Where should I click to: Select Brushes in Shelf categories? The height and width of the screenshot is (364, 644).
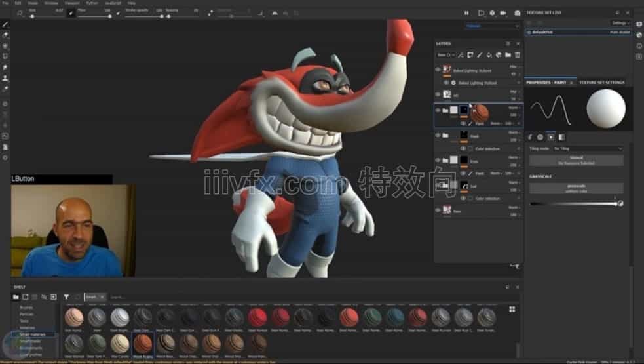(x=26, y=307)
